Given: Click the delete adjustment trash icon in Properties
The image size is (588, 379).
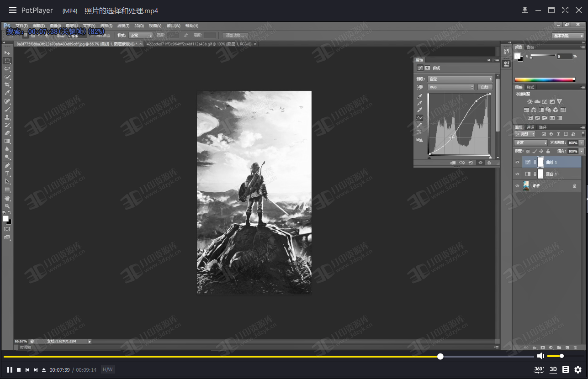Looking at the screenshot, I should 489,163.
